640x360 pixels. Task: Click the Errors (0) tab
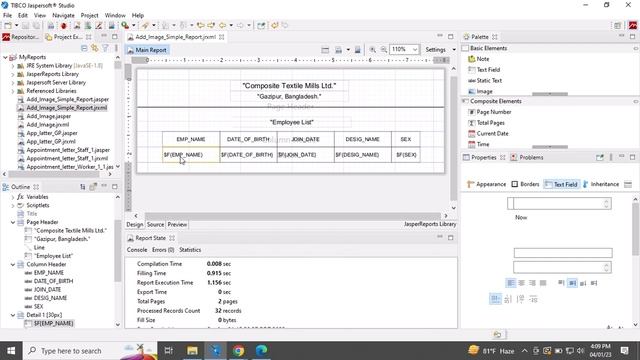163,250
